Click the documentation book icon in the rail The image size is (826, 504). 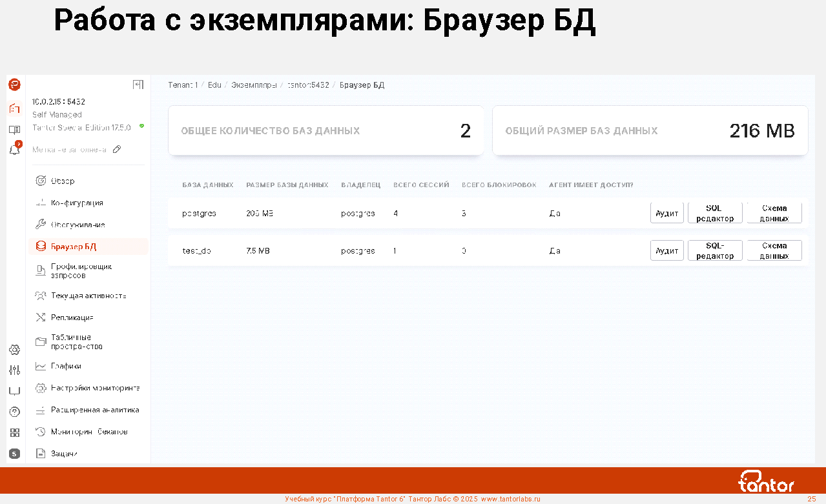[14, 129]
